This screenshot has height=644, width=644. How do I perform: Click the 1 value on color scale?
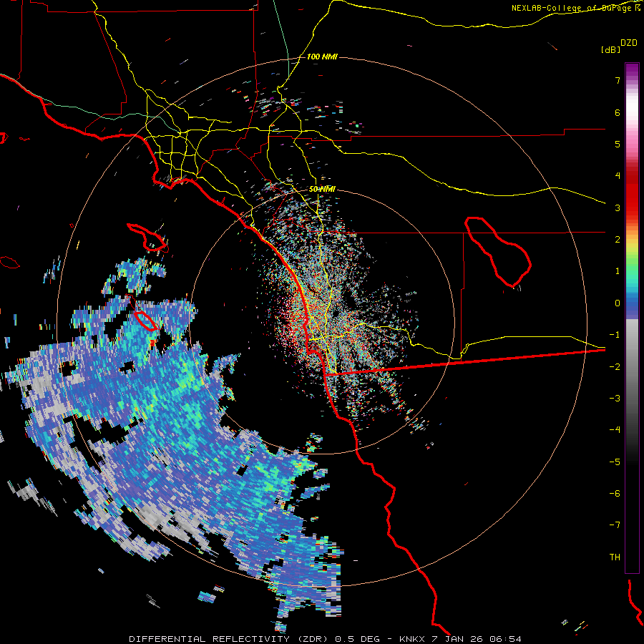(618, 271)
